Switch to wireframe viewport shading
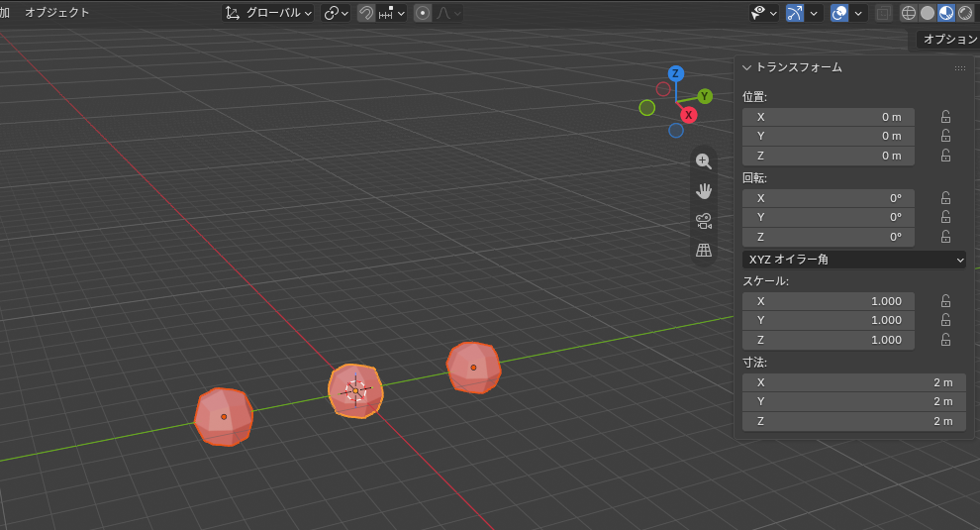Image resolution: width=980 pixels, height=530 pixels. pyautogui.click(x=909, y=13)
